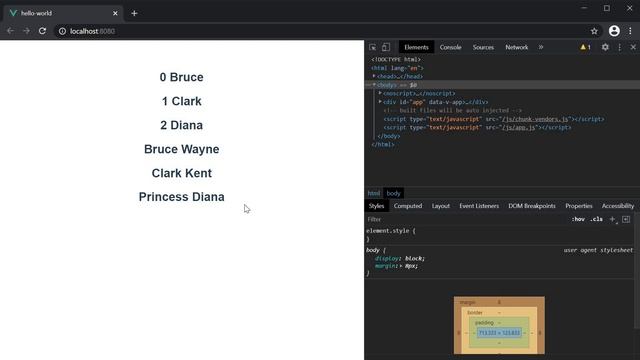Viewport: 640px width, 360px height.
Task: Click the 'Bruce Wayne' heading
Action: 182,149
